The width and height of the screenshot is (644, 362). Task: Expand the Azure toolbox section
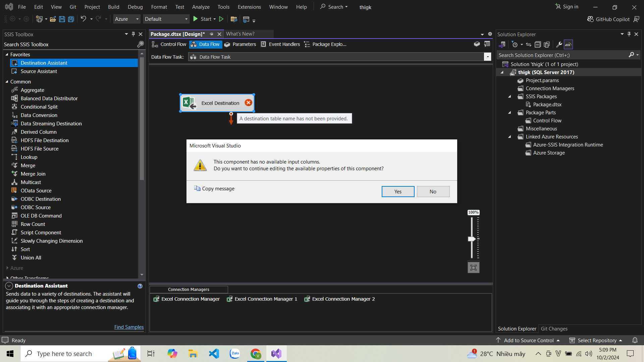[7, 268]
